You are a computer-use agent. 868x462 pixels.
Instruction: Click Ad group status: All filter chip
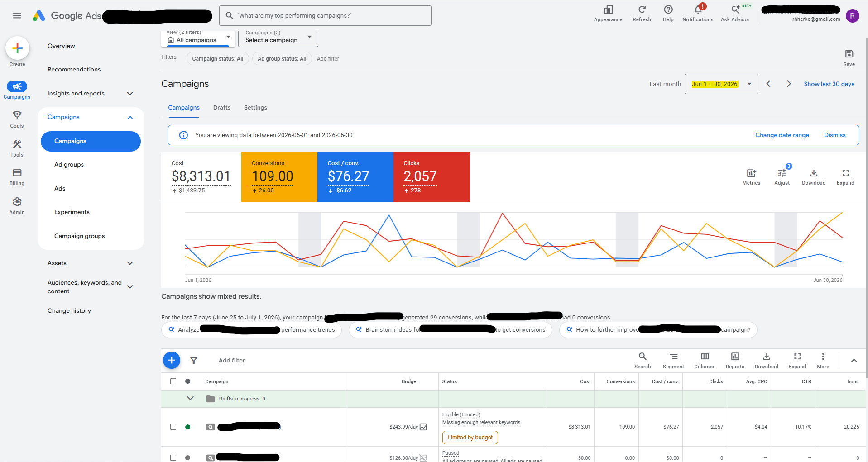coord(282,59)
